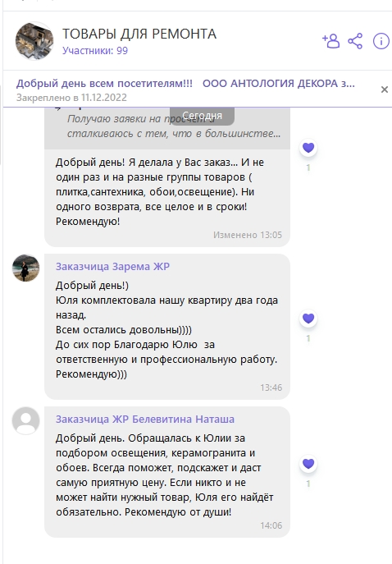This screenshot has height=564, width=392.
Task: Click the group title ТОВАРЫ ДЛЯ РЕМОНТА
Action: (x=139, y=34)
